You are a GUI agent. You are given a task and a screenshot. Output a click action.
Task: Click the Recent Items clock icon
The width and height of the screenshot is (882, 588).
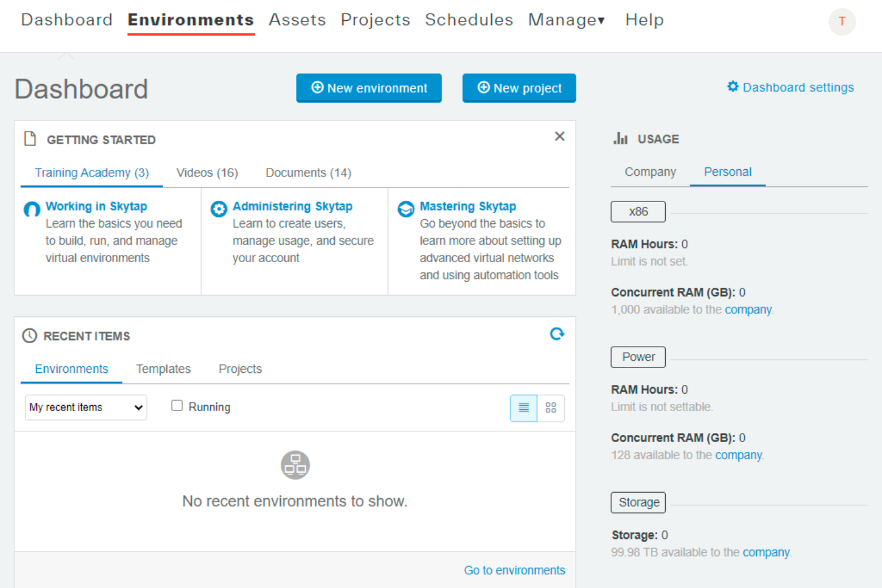pos(30,335)
